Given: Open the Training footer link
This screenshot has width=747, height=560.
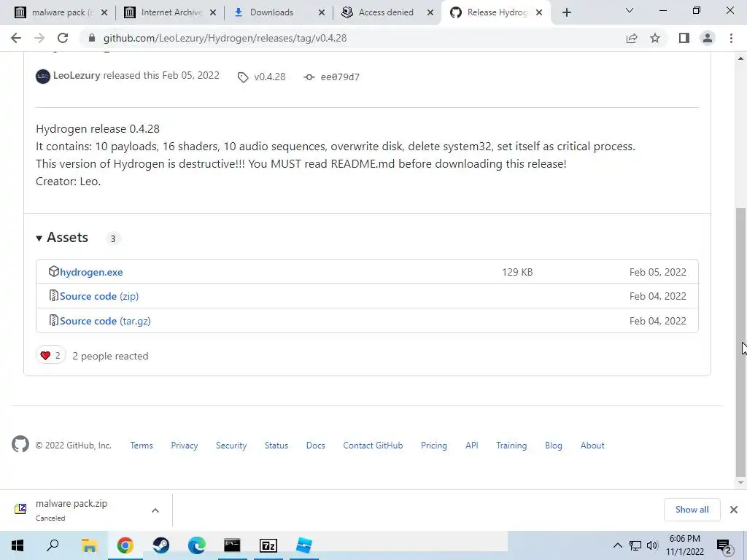Looking at the screenshot, I should (511, 446).
